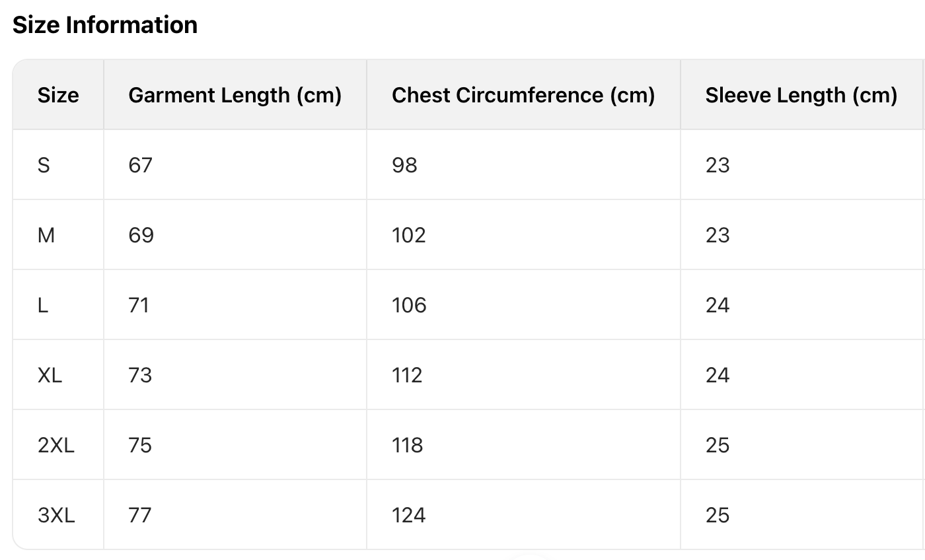Screen dimensions: 925x560
Task: Select the 'XL' size cell
Action: [50, 375]
